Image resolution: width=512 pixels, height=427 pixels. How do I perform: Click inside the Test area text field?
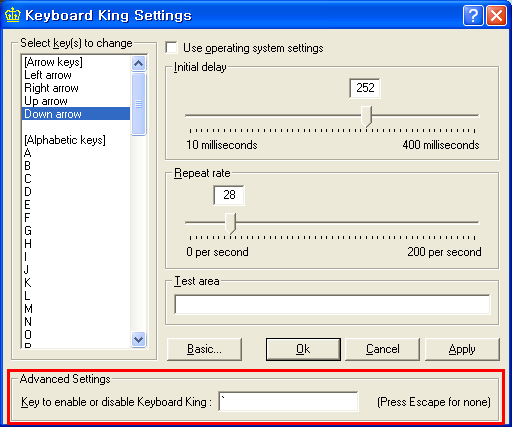click(332, 304)
